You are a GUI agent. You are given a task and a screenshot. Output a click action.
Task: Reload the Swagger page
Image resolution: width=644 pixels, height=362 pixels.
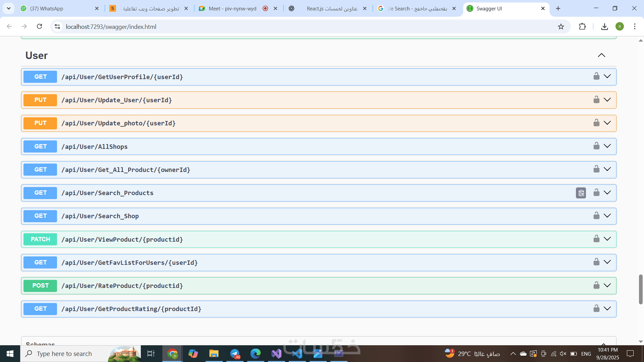coord(39,26)
